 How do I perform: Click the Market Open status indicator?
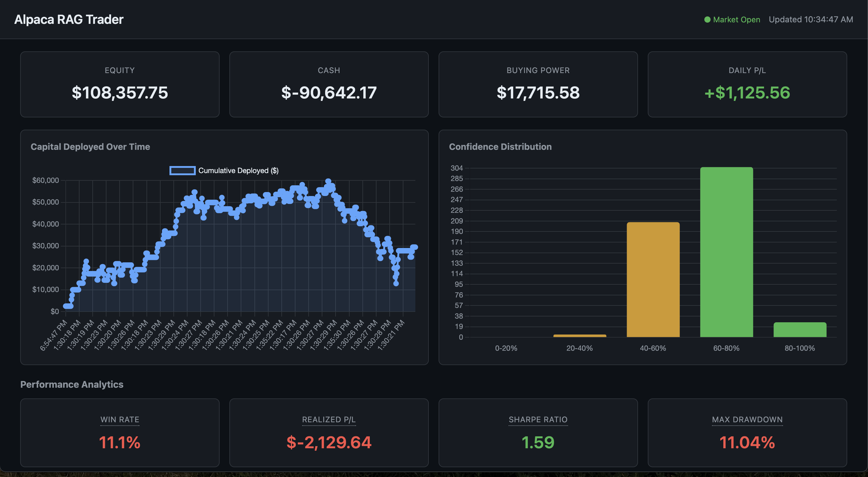[x=736, y=19]
